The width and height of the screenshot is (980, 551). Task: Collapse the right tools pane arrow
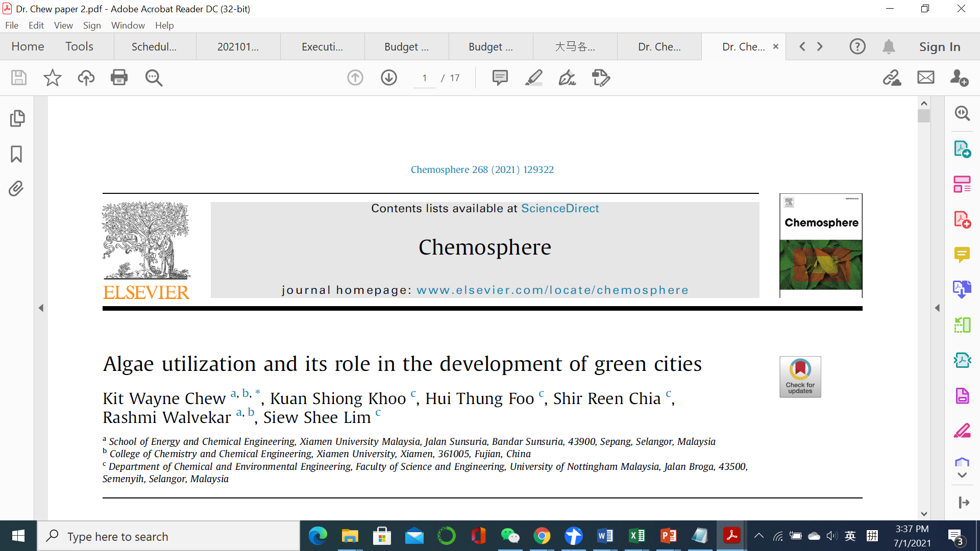[937, 308]
